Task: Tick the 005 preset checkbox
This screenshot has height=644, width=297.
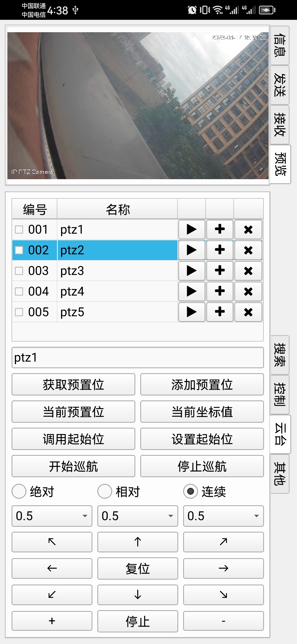Action: (19, 312)
